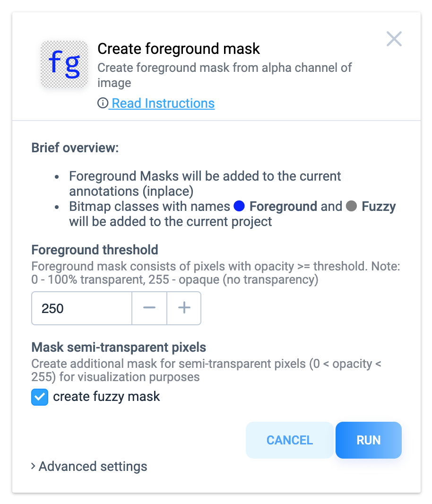Screen dimensions: 432x504
Task: Increase threshold with the plus button
Action: 184,308
